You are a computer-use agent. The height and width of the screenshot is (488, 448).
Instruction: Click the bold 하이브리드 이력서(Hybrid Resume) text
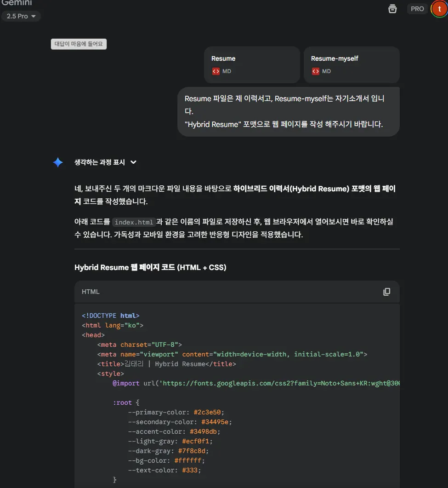point(291,189)
